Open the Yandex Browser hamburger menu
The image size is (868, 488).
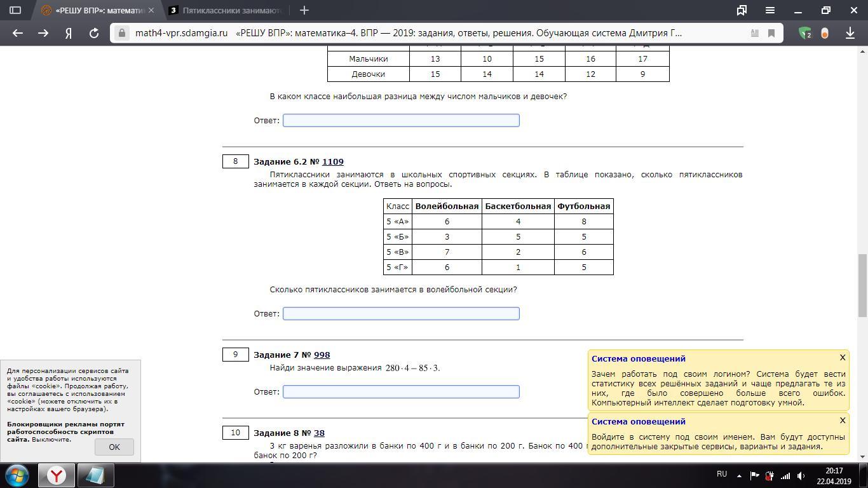pyautogui.click(x=770, y=10)
